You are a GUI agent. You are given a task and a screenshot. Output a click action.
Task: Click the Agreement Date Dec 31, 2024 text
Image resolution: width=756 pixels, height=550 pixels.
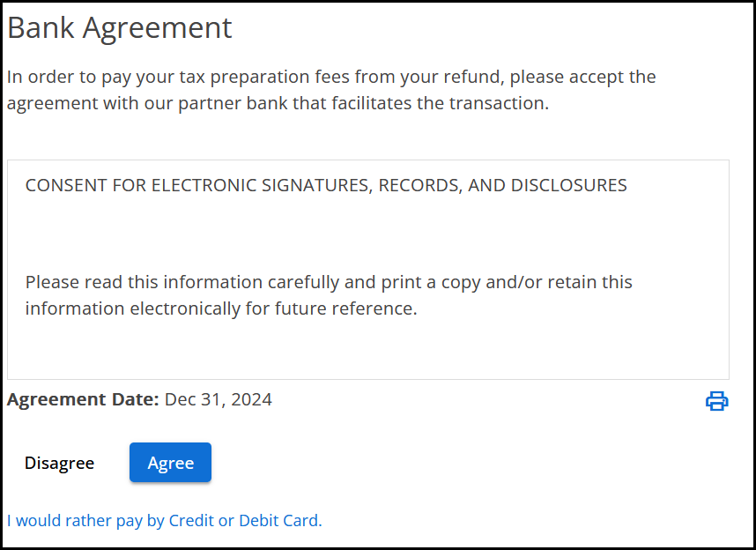[x=138, y=399]
